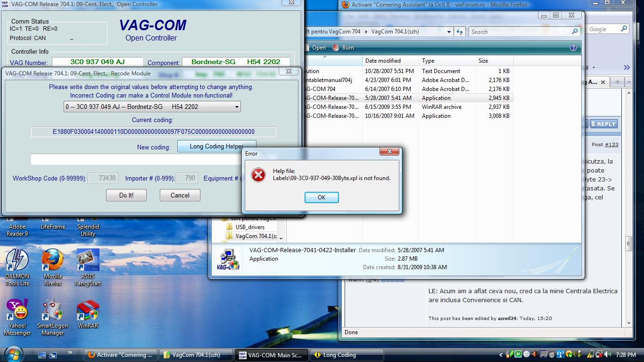Click OK in the Error dialog

tap(322, 197)
